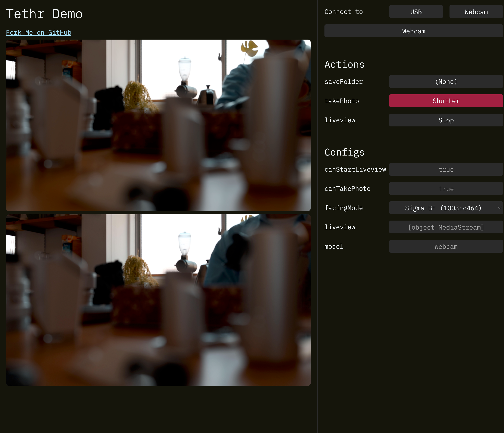Open Fork Me on GitHub link
Viewport: 504px width, 433px height.
pyautogui.click(x=38, y=32)
